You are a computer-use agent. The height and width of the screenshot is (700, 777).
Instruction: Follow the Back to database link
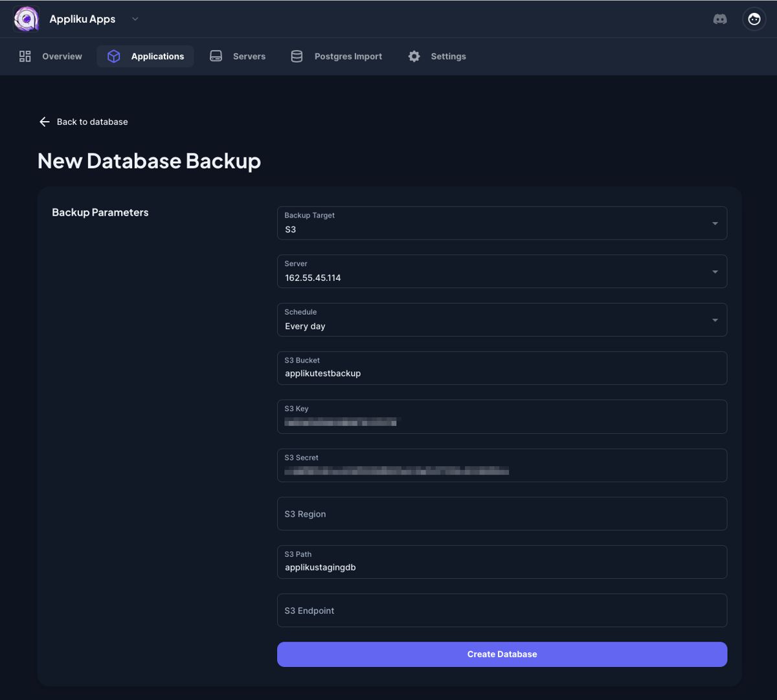click(93, 122)
